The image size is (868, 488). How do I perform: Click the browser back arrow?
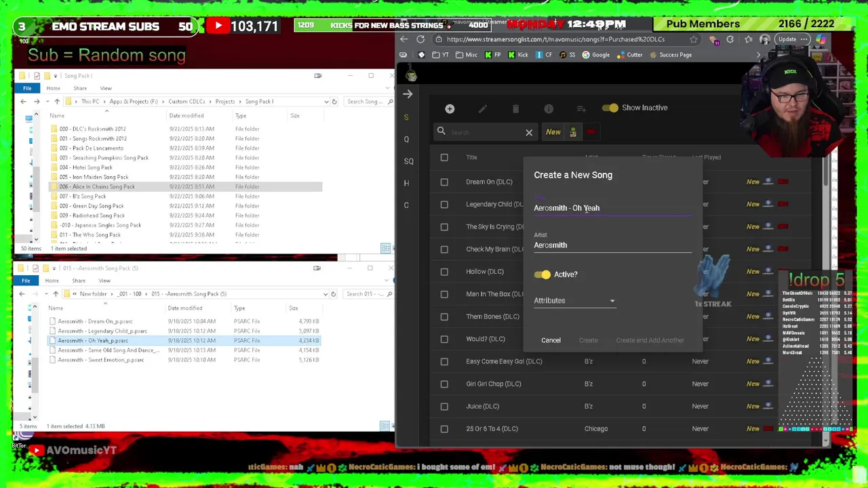tap(404, 39)
